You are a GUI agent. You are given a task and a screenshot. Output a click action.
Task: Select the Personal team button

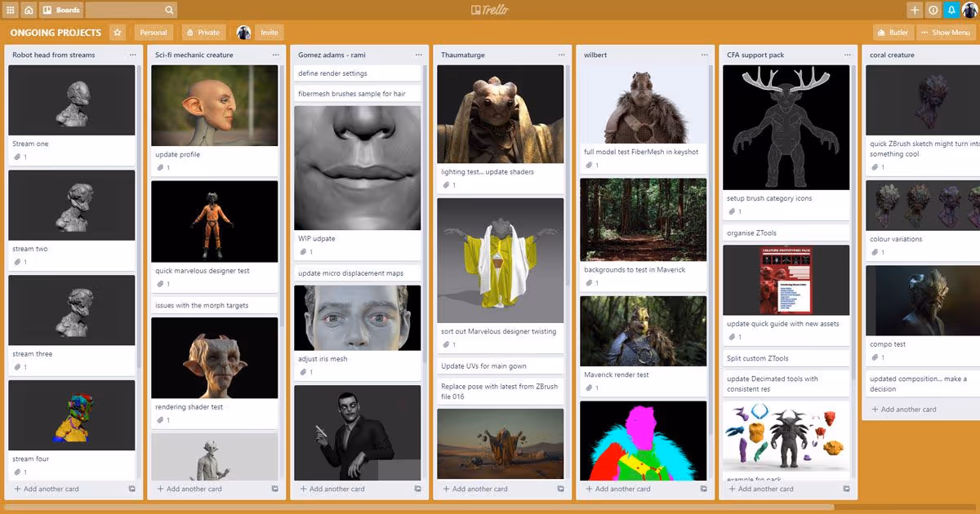tap(153, 33)
